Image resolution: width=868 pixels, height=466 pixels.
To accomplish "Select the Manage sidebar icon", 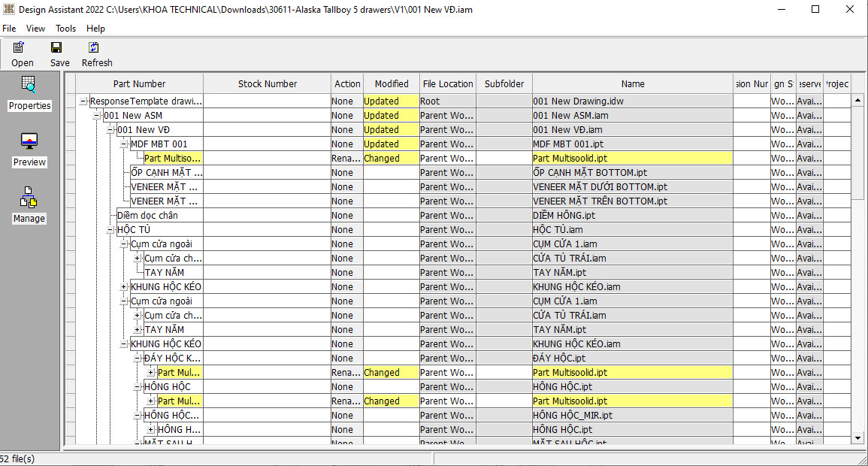I will pyautogui.click(x=29, y=197).
